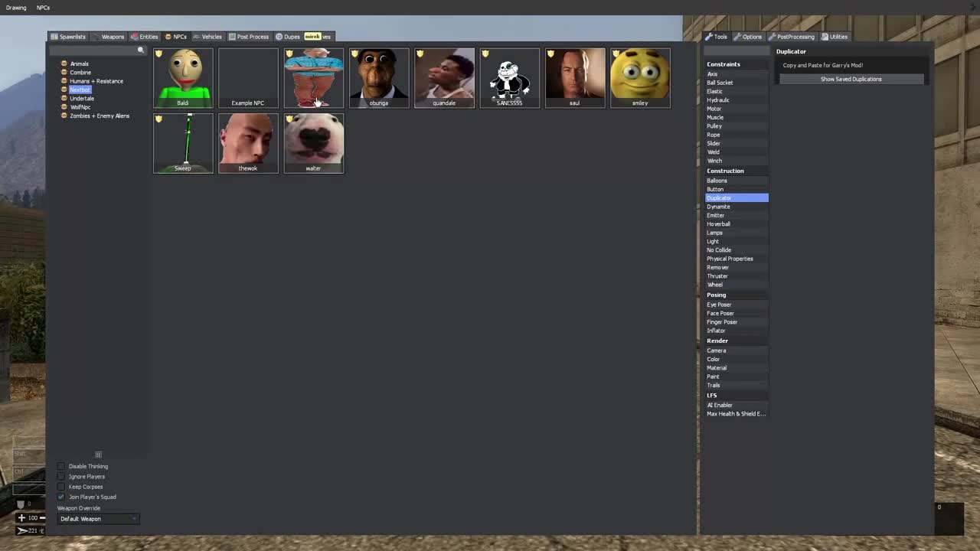
Task: Select the Balloons tool
Action: click(x=736, y=181)
